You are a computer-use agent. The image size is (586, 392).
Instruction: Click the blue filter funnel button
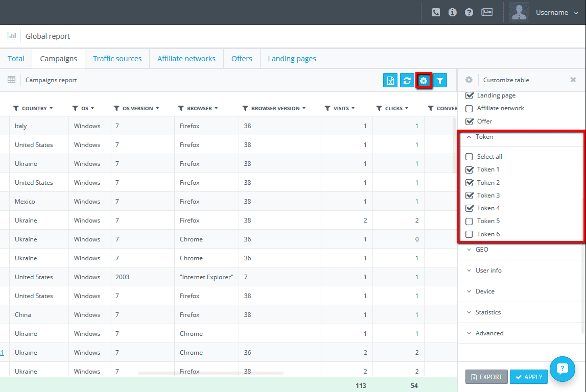(x=440, y=80)
